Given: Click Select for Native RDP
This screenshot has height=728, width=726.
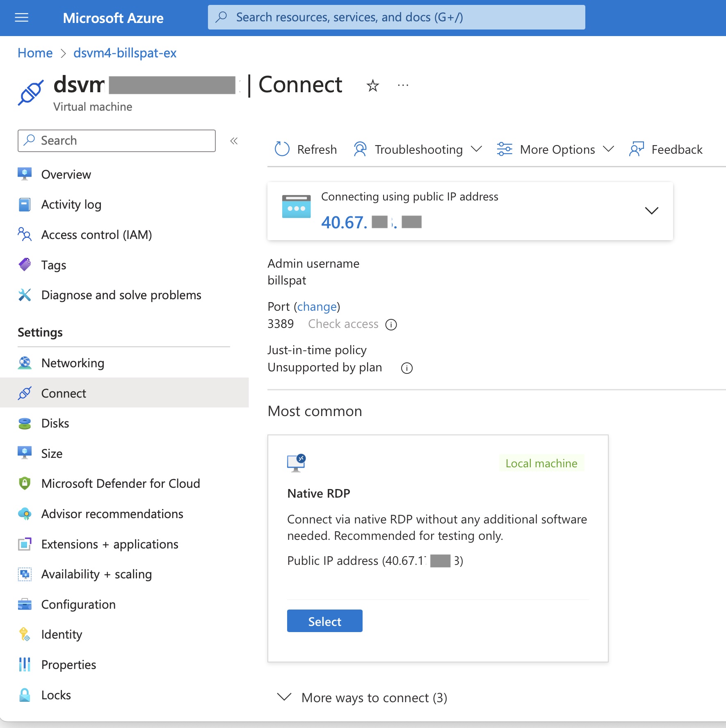Looking at the screenshot, I should point(324,621).
